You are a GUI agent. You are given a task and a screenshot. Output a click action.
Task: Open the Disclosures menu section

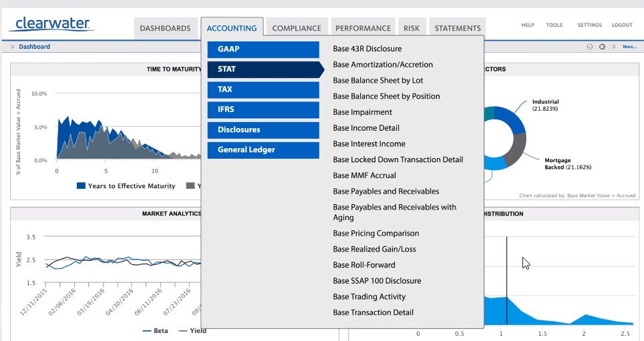point(263,129)
